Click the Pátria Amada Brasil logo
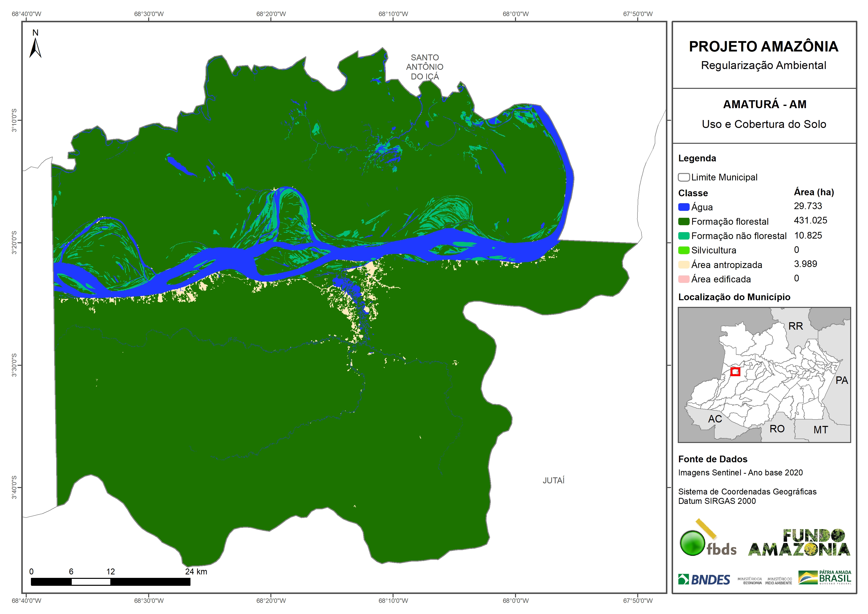The width and height of the screenshot is (868, 614). pyautogui.click(x=824, y=578)
